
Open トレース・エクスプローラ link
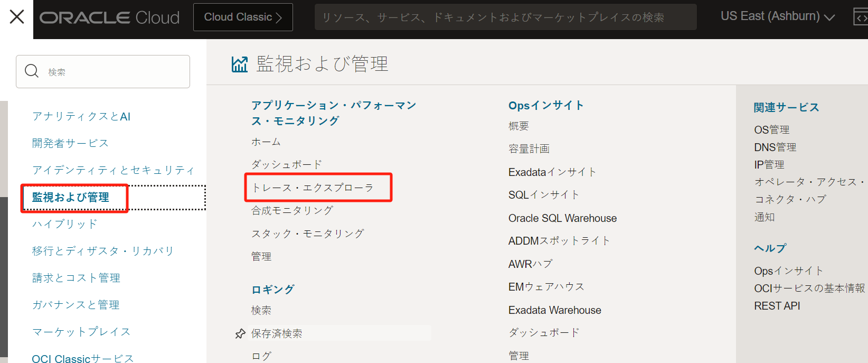pyautogui.click(x=313, y=188)
